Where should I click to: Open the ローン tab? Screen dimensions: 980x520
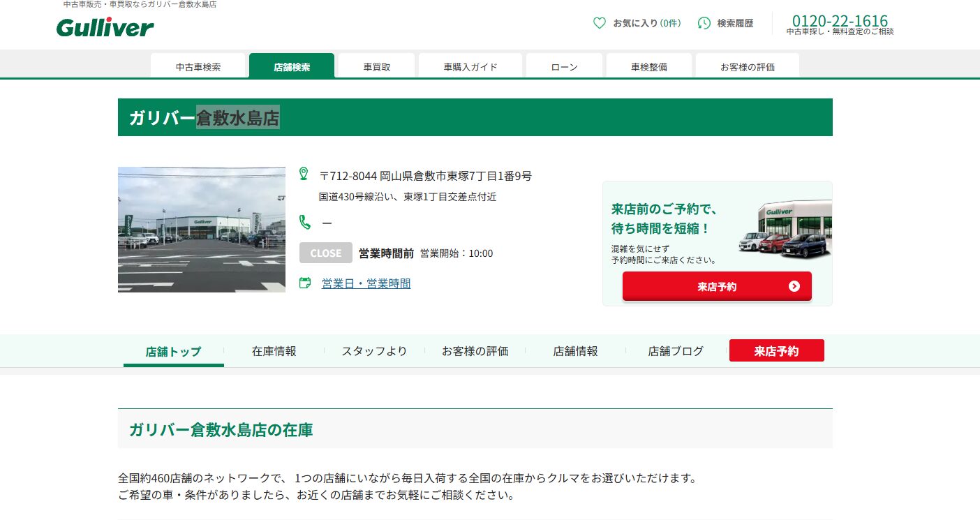(x=564, y=66)
